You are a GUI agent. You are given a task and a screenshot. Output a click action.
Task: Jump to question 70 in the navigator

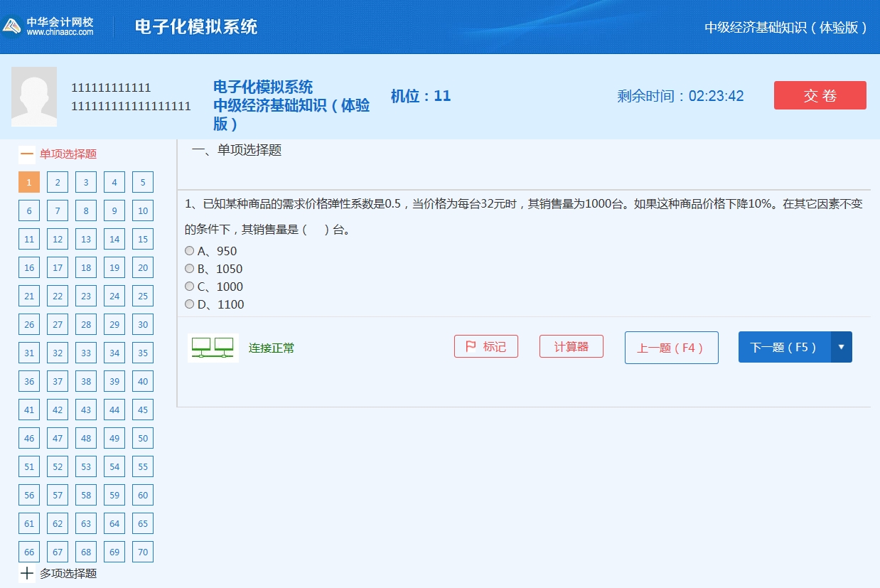coord(142,552)
